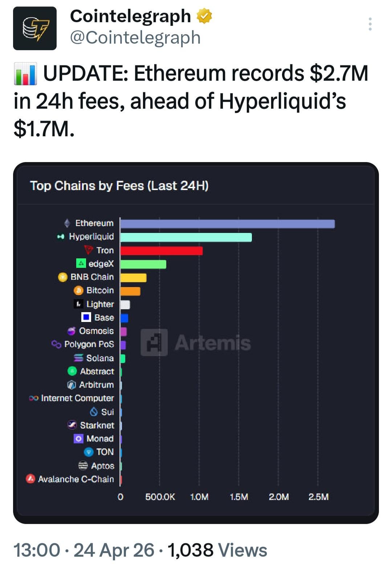Click the Tron logo icon

click(x=89, y=250)
